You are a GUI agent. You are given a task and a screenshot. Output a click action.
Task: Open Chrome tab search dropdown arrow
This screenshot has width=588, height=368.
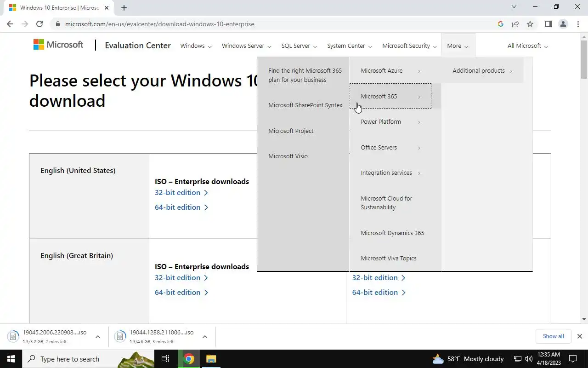pyautogui.click(x=514, y=7)
